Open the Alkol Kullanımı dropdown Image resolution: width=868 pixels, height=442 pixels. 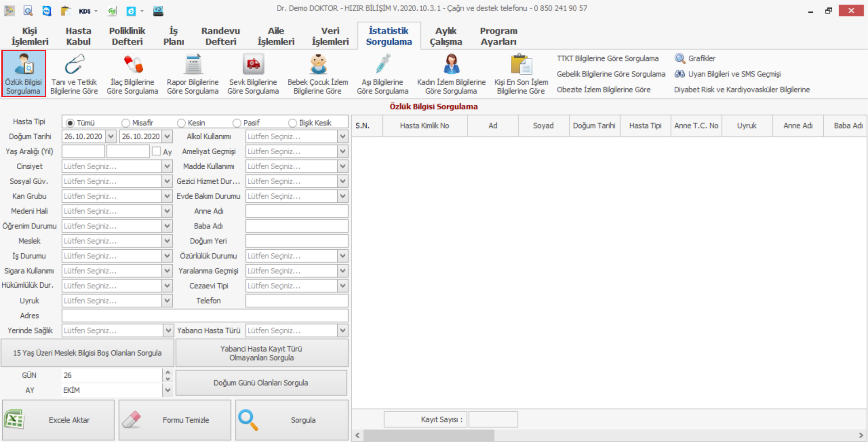click(x=343, y=137)
